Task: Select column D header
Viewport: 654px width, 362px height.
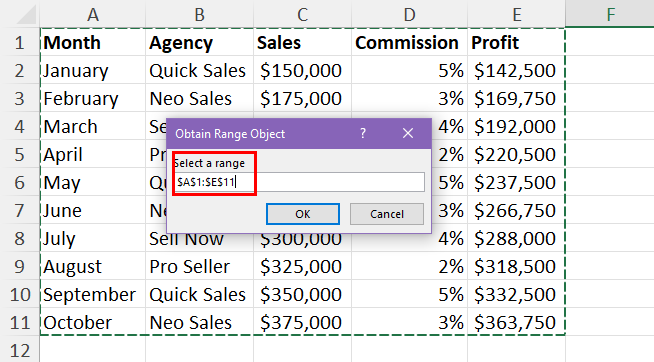Action: (409, 14)
